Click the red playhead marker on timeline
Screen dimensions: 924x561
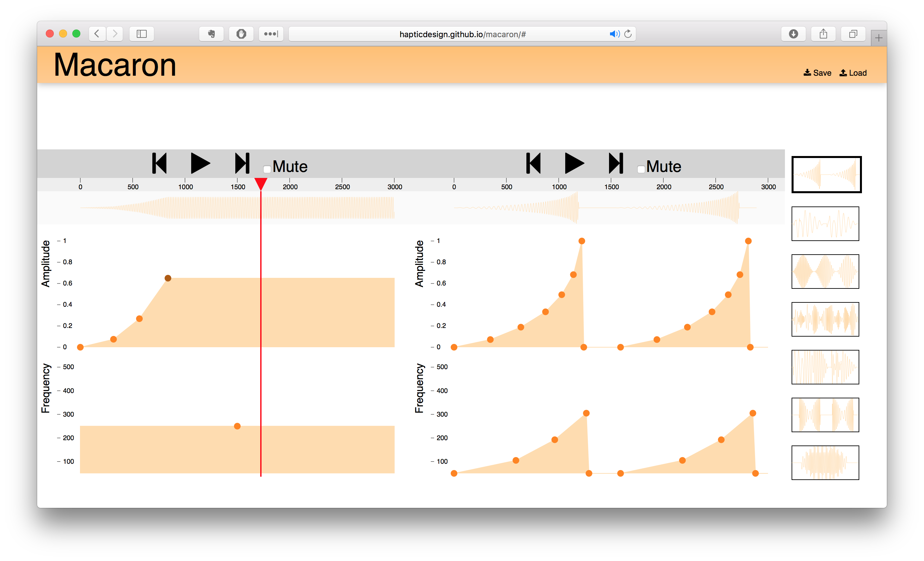261,184
